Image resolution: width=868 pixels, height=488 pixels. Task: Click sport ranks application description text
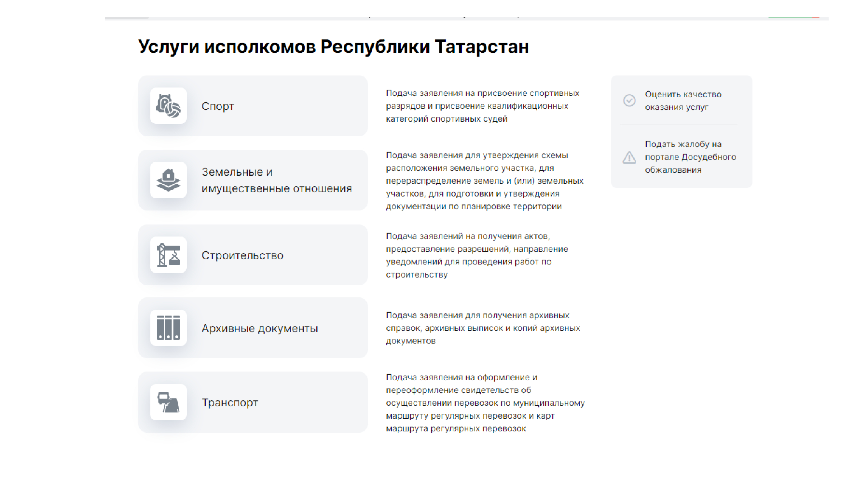[482, 106]
